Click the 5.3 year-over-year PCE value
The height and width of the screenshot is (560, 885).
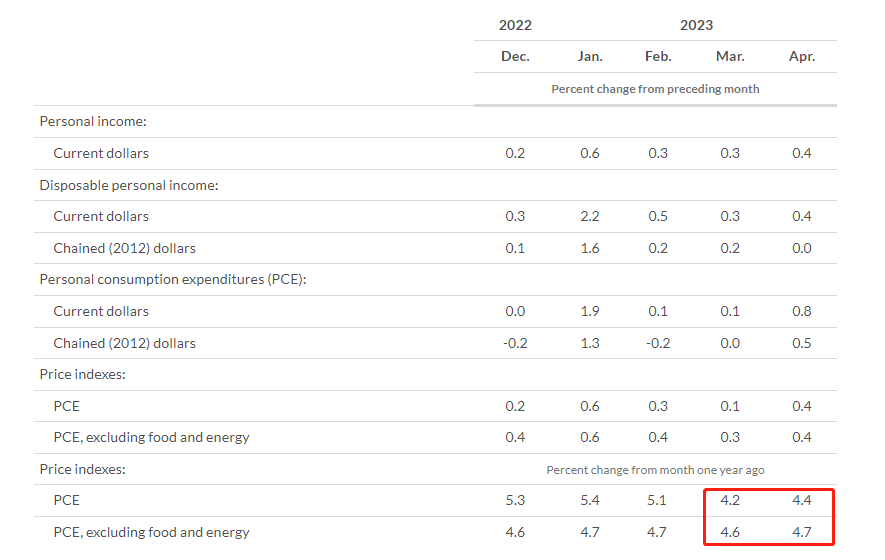tap(515, 501)
